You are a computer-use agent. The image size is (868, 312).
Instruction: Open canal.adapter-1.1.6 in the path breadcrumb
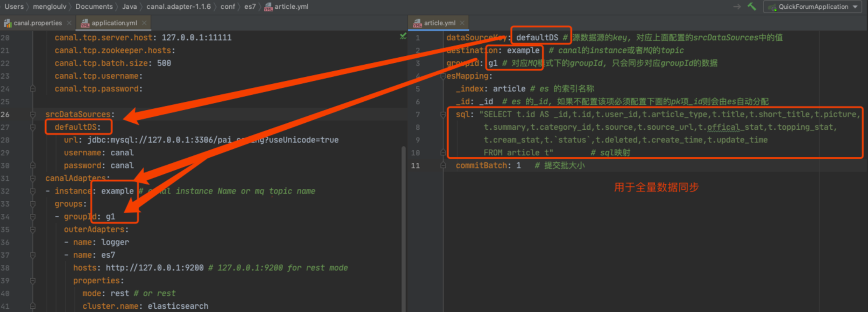pos(178,7)
